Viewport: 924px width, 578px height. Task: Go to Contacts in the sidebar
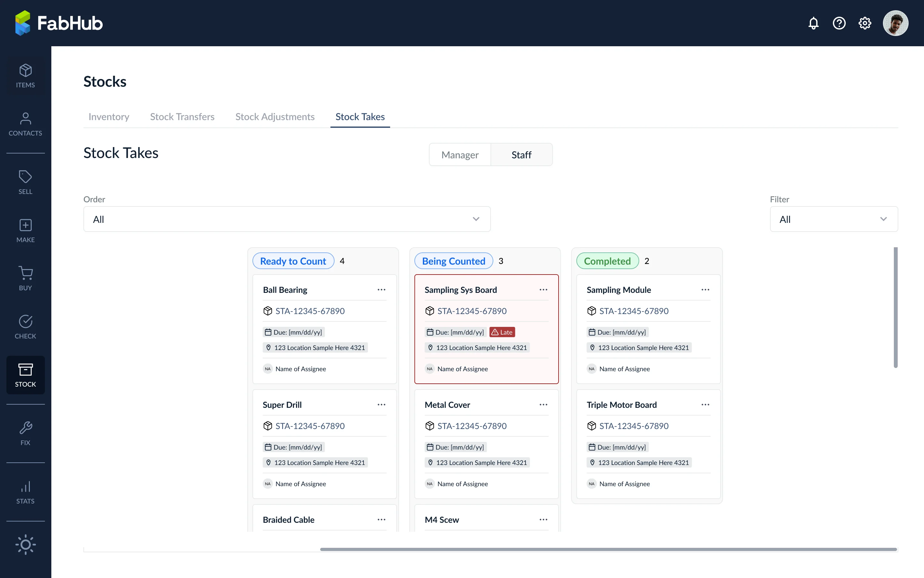tap(26, 124)
